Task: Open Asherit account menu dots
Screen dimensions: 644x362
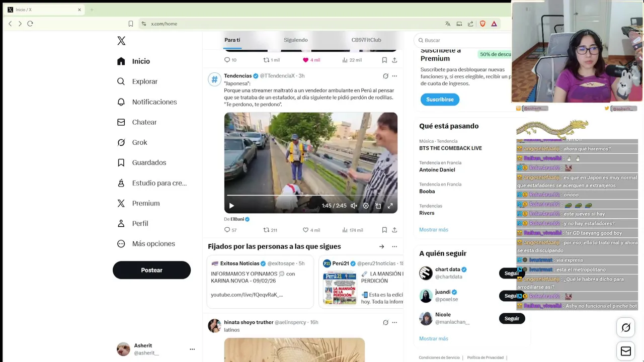Action: click(x=192, y=349)
